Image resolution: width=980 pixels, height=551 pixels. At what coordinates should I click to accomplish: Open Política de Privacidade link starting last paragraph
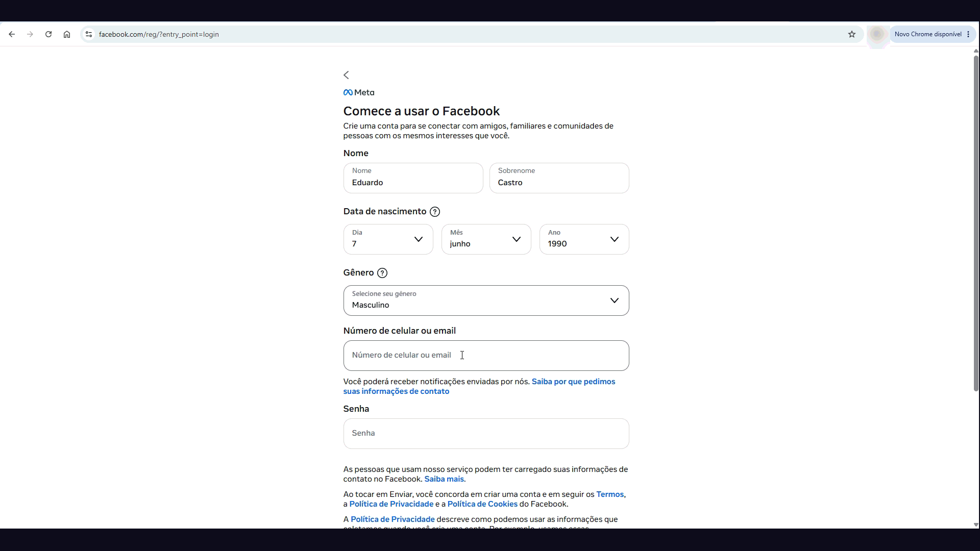[x=393, y=519]
